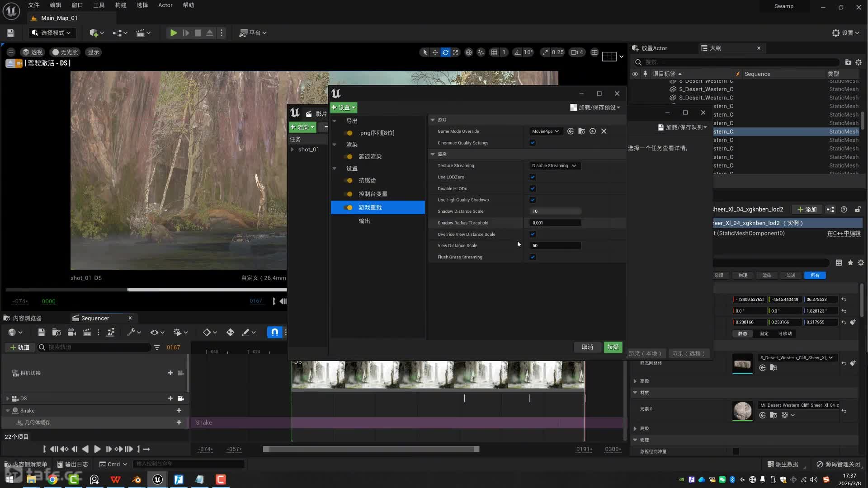
Task: Open Unreal Editor from the taskbar
Action: 157,479
